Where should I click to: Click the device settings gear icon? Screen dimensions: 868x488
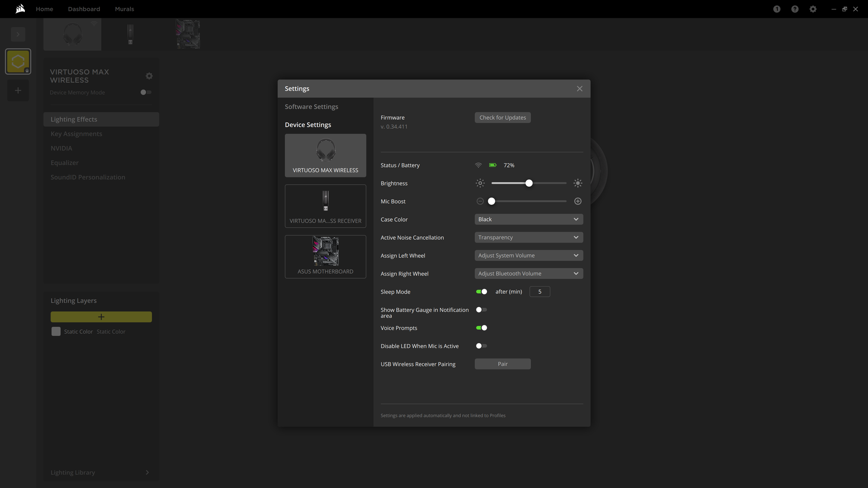pos(149,76)
